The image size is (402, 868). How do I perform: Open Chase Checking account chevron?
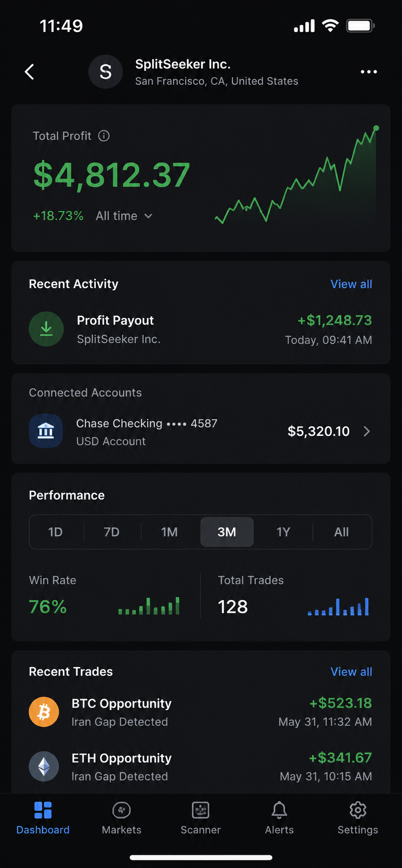367,431
